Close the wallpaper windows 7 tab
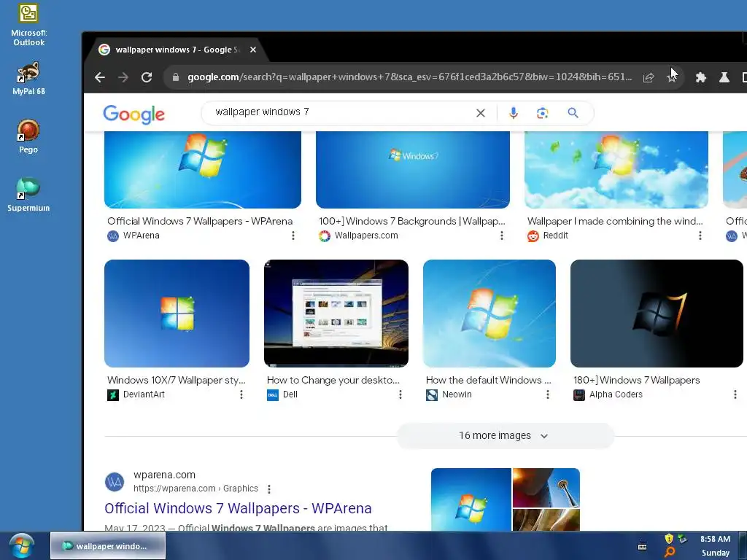The height and width of the screenshot is (560, 747). [253, 50]
